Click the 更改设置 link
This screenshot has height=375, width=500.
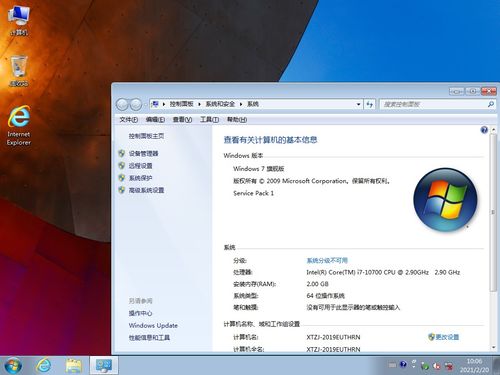447,337
